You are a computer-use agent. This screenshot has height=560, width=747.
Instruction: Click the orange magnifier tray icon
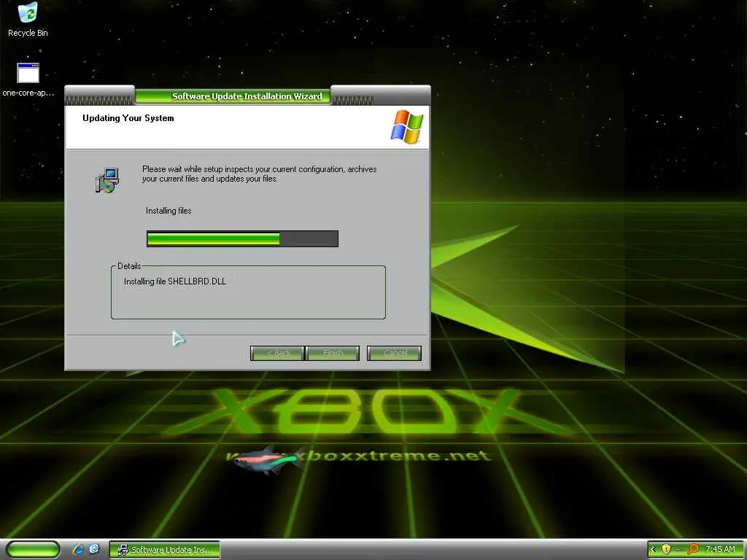(693, 550)
